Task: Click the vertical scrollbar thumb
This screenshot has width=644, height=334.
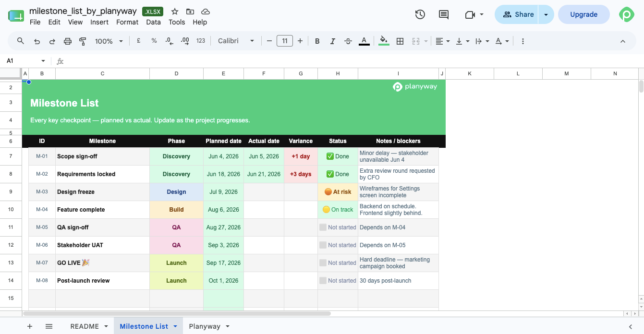Action: pos(641,87)
